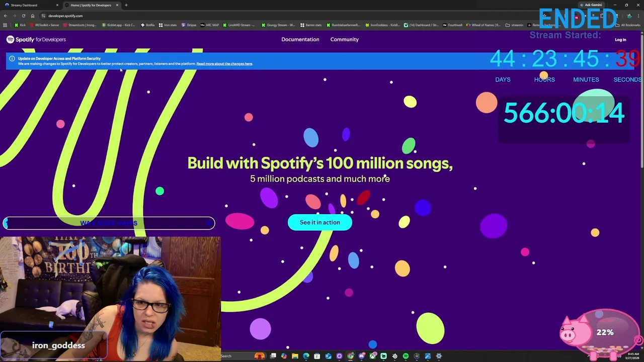Open the Documentation menu item
This screenshot has height=362, width=644.
pyautogui.click(x=300, y=39)
